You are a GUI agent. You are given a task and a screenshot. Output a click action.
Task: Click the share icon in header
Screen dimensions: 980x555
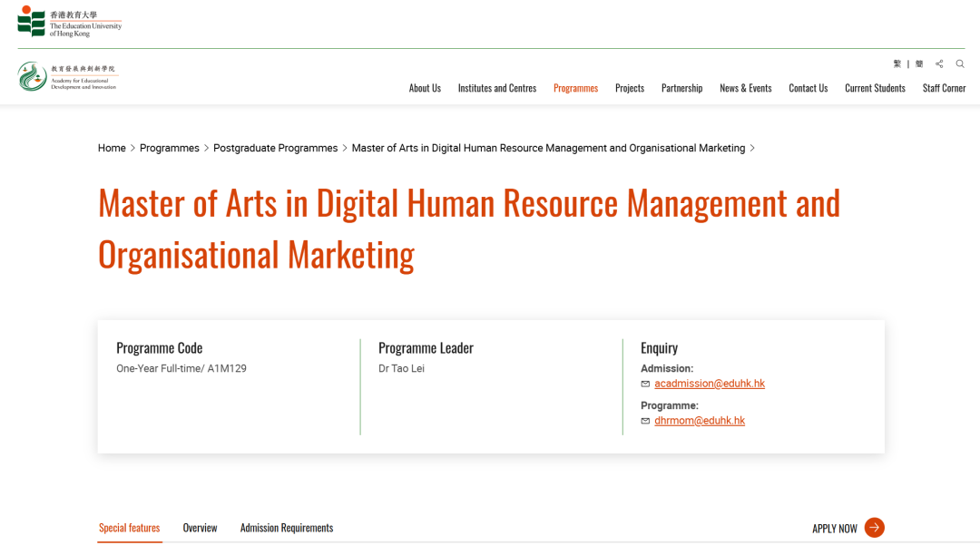tap(939, 64)
